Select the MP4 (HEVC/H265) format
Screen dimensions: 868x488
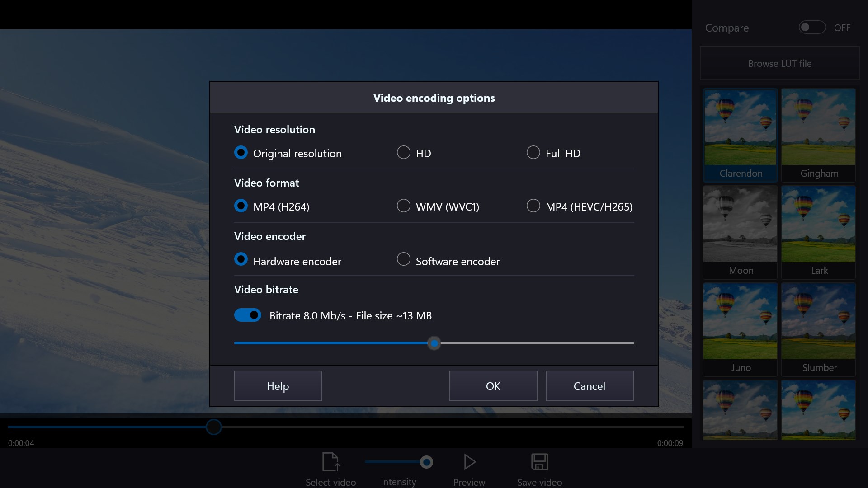533,206
